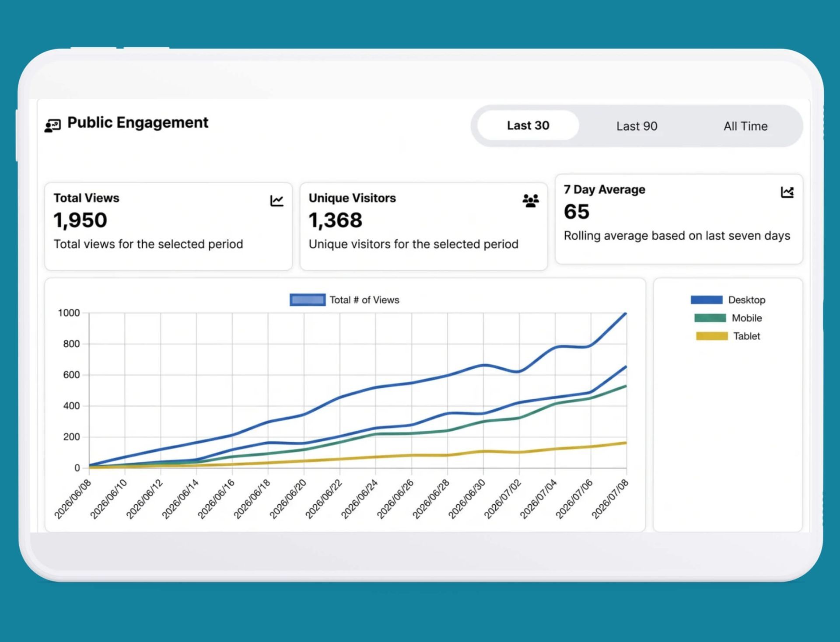Click the total views line peak at 2026/07/08

click(626, 314)
